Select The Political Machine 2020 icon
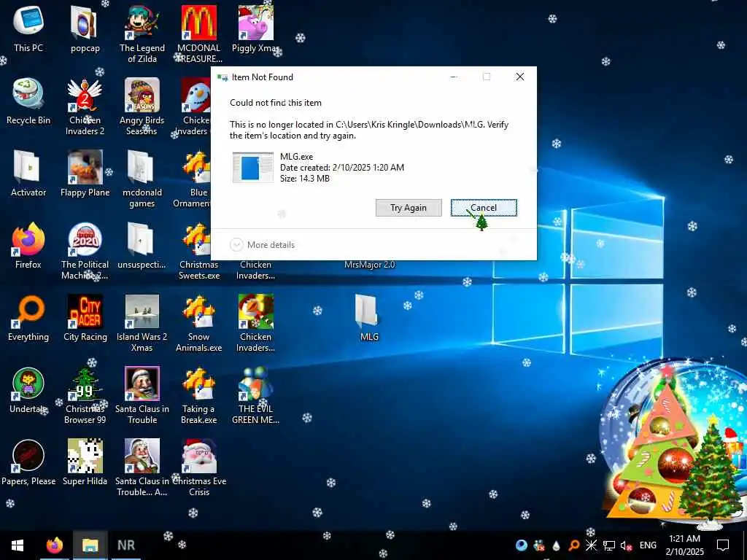Viewport: 747px width, 560px height. (x=85, y=252)
